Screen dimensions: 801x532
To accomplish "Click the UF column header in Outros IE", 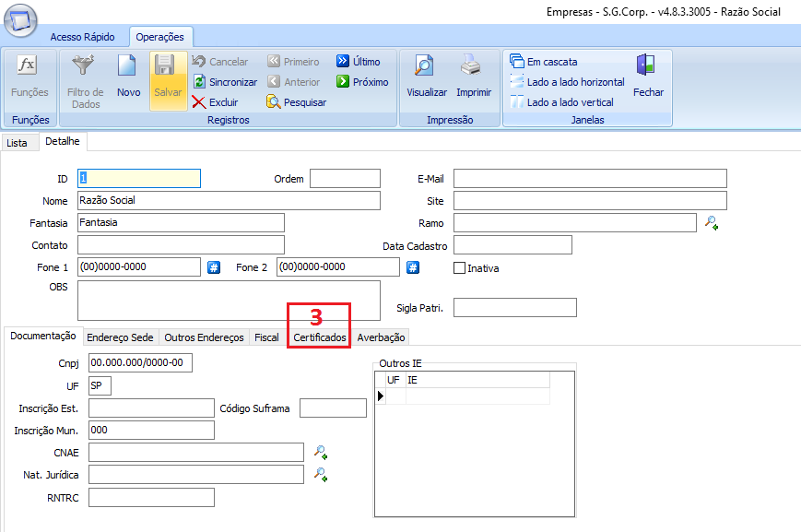I will click(396, 380).
